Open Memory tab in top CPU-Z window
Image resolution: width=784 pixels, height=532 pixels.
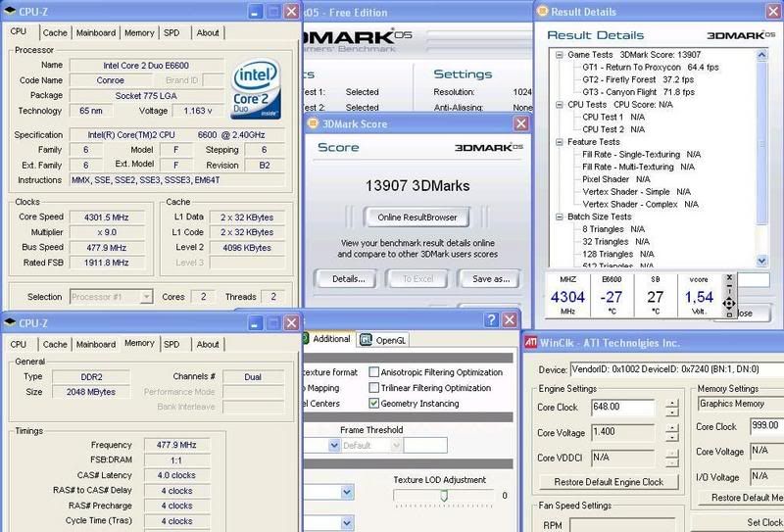pyautogui.click(x=139, y=33)
